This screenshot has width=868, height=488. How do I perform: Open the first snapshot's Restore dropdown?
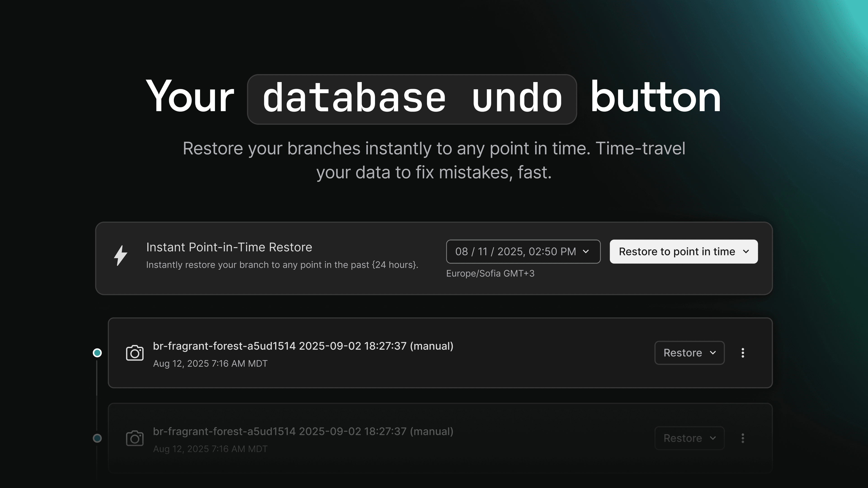click(689, 353)
